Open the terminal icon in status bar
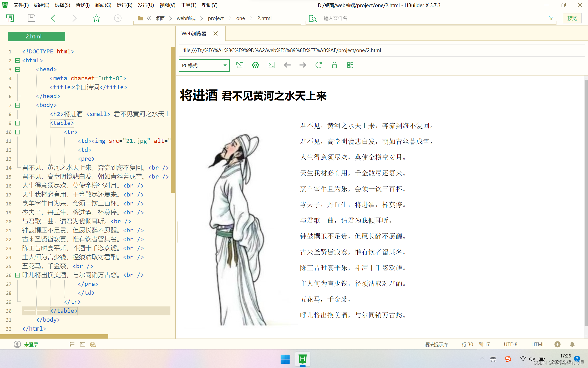Viewport: 588px width, 368px height. (83, 344)
